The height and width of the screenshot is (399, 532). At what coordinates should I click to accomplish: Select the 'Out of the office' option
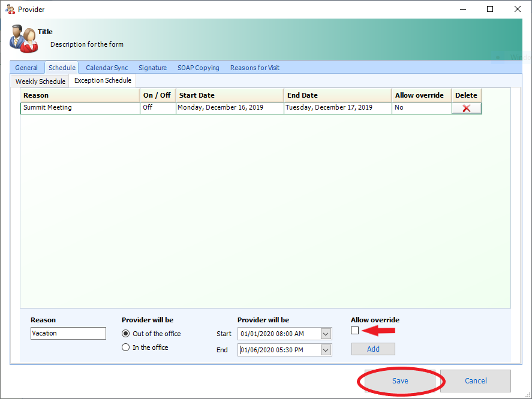[x=125, y=334]
